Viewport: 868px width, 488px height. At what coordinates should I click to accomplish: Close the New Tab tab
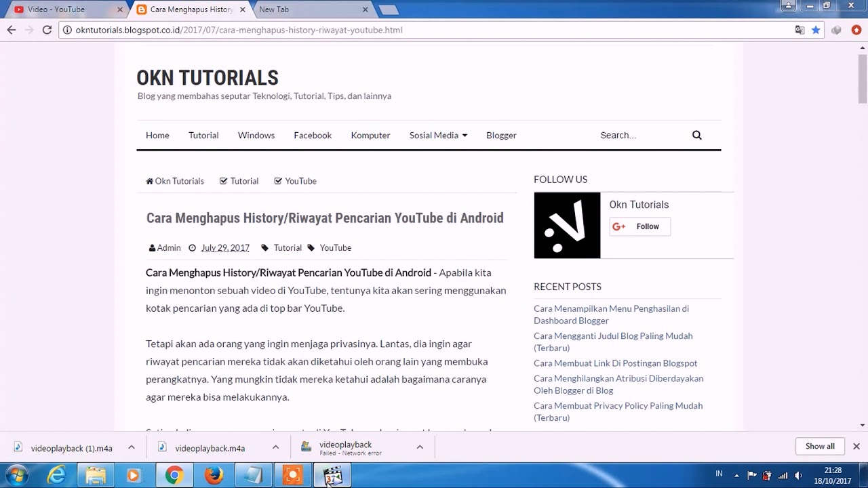365,9
